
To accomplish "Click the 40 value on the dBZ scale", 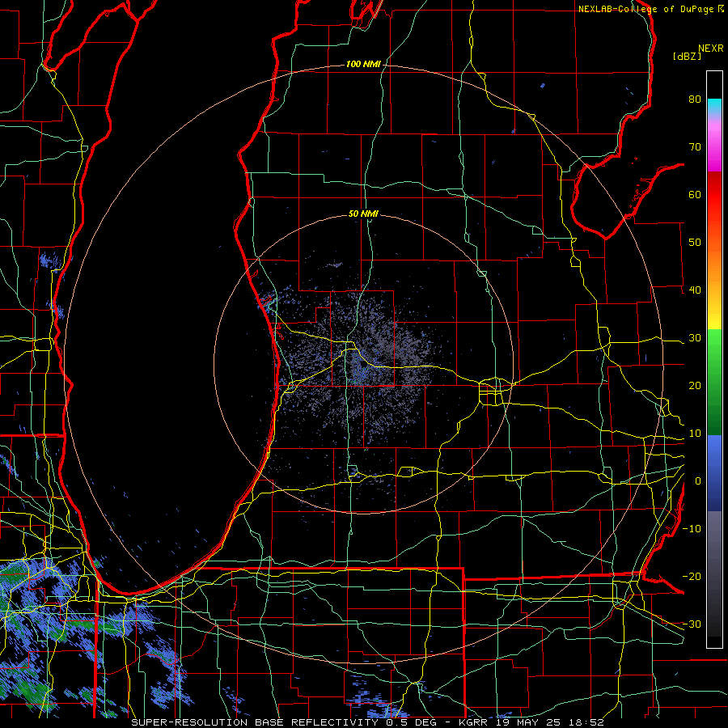I will pos(695,290).
